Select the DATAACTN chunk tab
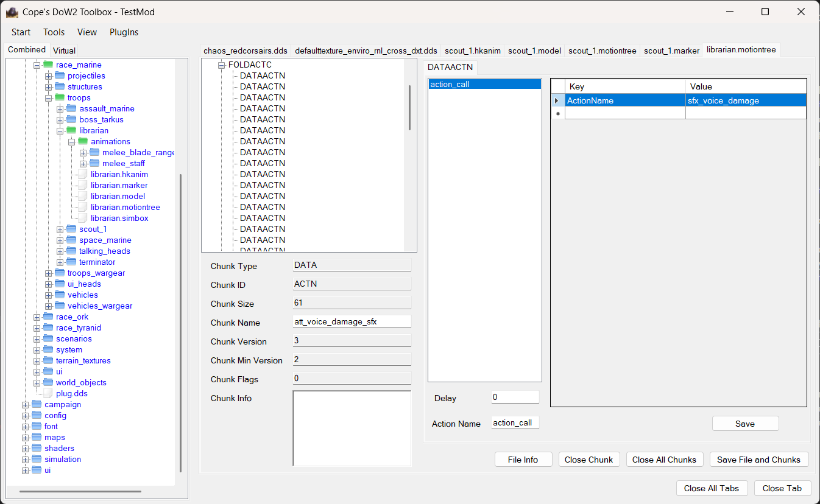 450,67
